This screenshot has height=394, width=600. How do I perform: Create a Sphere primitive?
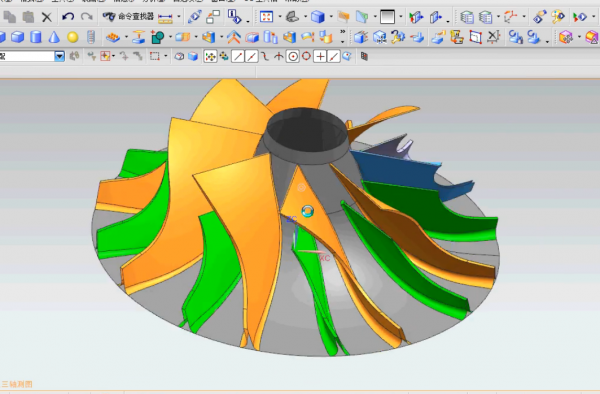pos(73,37)
